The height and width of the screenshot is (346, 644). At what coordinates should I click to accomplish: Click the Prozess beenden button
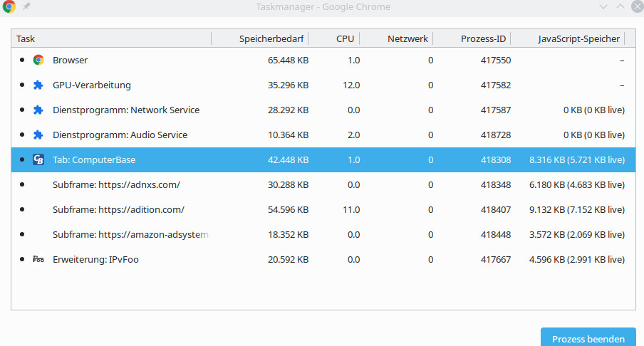point(588,338)
